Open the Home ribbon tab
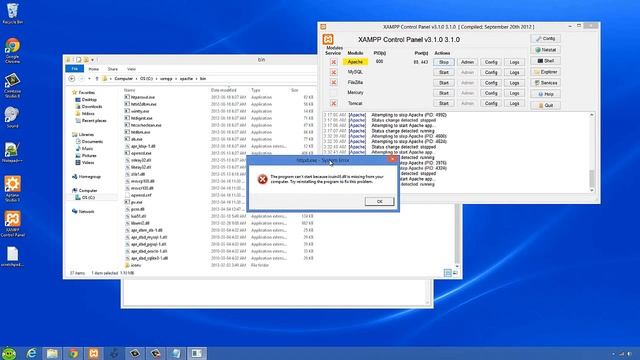The width and height of the screenshot is (640, 360). click(94, 69)
